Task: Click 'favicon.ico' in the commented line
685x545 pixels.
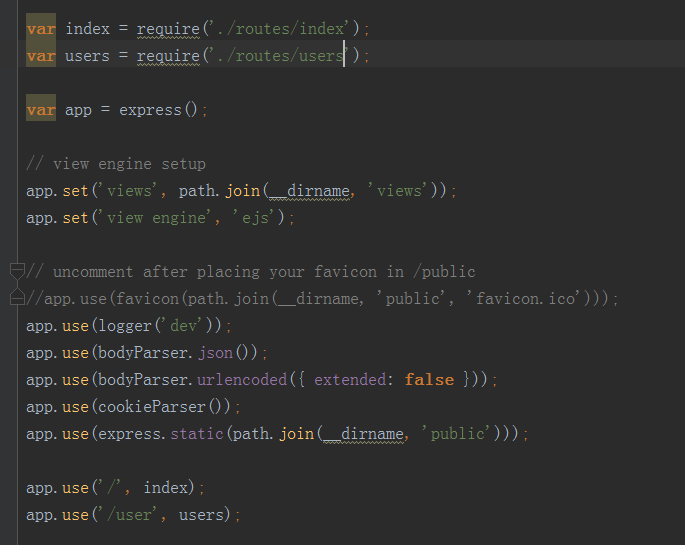Action: [x=525, y=299]
